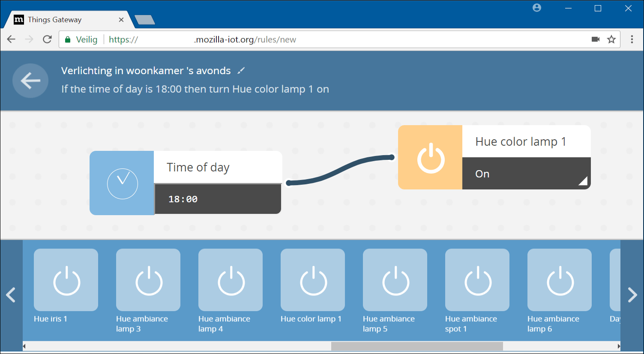Open Chrome's three-dot menu

[632, 39]
